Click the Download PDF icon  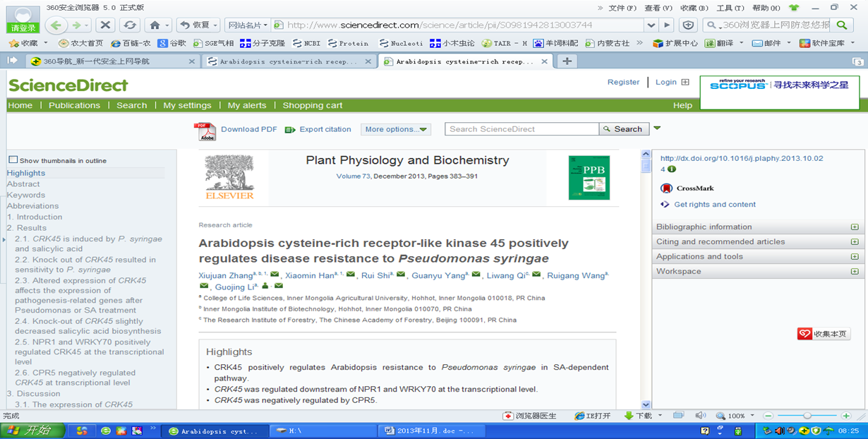(x=205, y=131)
